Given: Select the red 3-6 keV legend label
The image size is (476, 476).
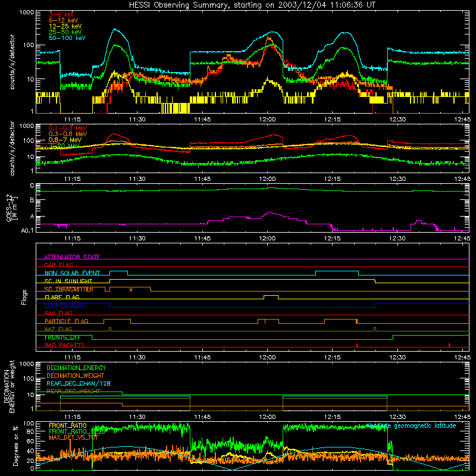Looking at the screenshot, I should (x=62, y=14).
